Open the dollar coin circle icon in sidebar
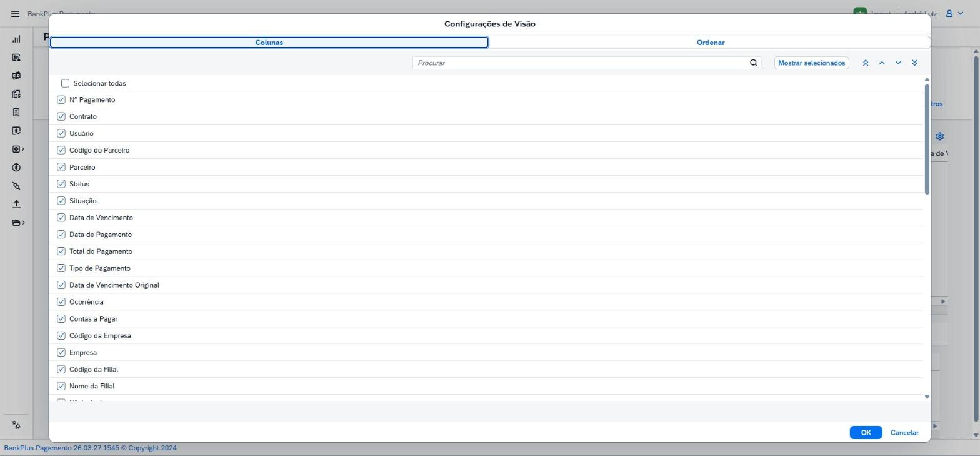 point(16,168)
